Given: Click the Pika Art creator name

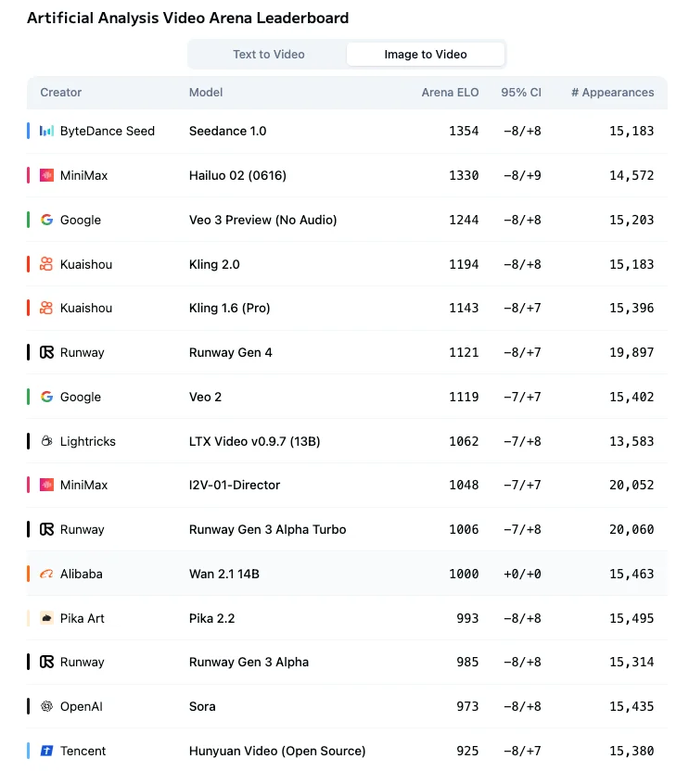Looking at the screenshot, I should [x=82, y=618].
